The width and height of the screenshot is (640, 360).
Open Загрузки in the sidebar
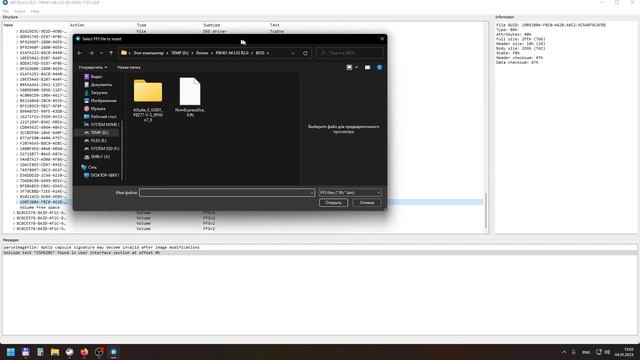(99, 93)
